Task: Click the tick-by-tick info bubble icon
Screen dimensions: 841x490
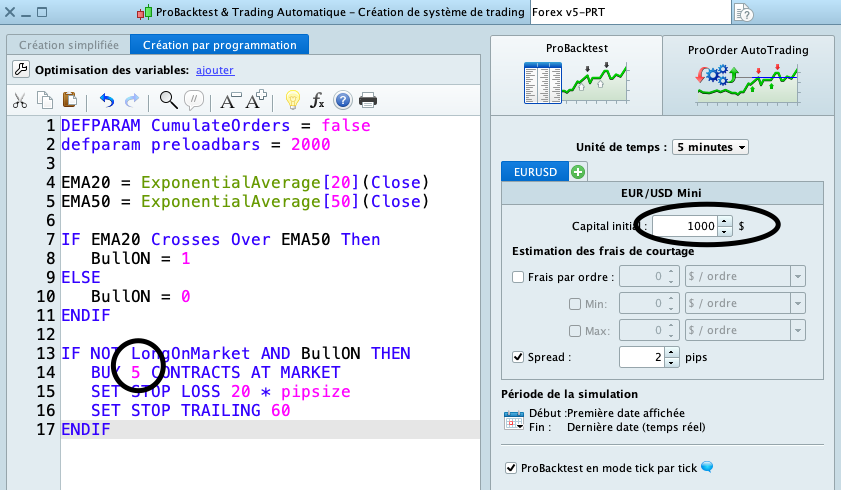Action: 707,467
